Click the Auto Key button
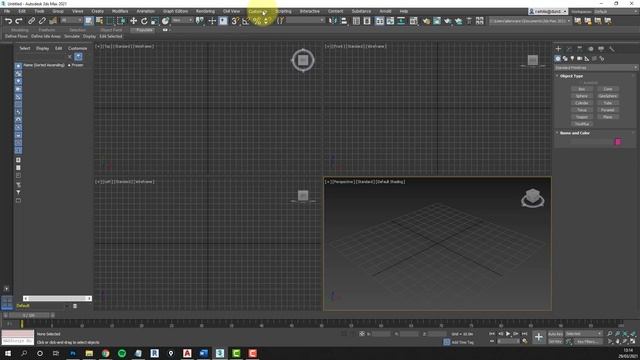This screenshot has width=640, height=360. pos(555,334)
